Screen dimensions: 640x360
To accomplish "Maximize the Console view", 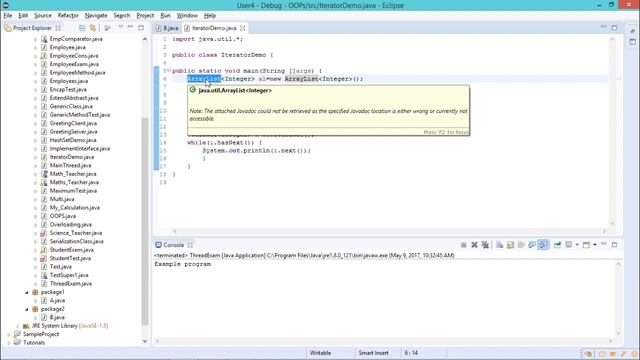I will point(614,244).
